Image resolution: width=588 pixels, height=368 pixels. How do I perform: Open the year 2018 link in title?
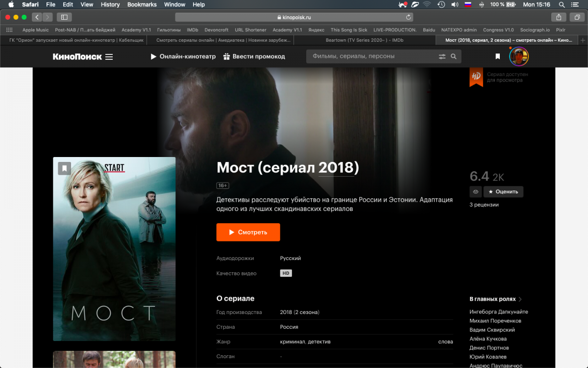click(x=336, y=168)
